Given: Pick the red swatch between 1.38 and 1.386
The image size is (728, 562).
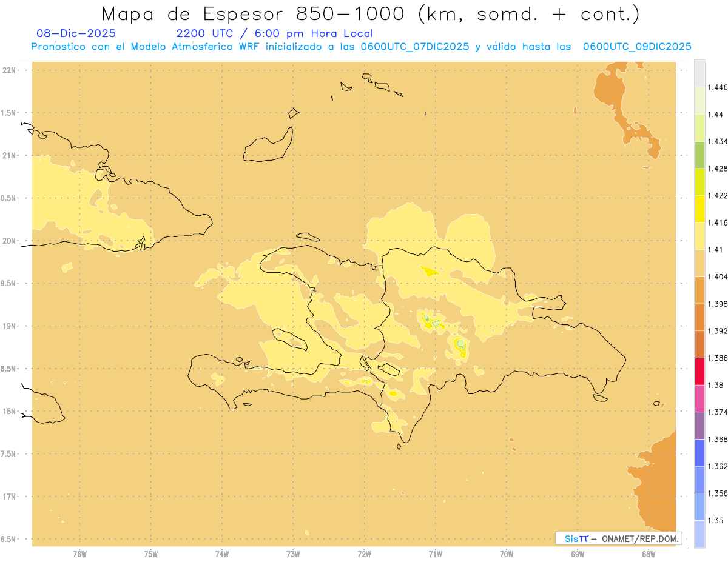Looking at the screenshot, I should (699, 372).
